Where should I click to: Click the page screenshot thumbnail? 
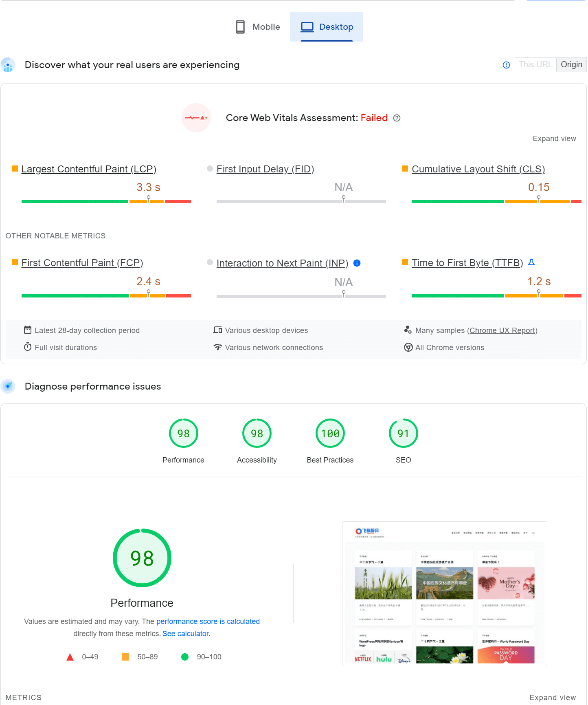click(x=444, y=593)
